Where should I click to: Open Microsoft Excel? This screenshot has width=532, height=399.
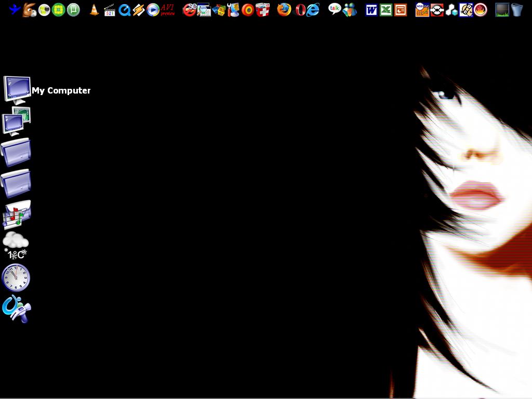coord(386,10)
